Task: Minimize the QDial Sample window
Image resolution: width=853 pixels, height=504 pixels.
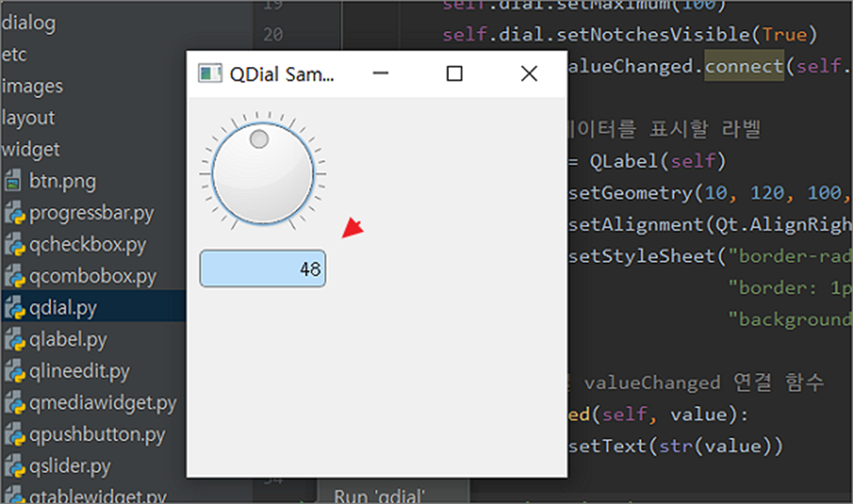Action: tap(381, 73)
